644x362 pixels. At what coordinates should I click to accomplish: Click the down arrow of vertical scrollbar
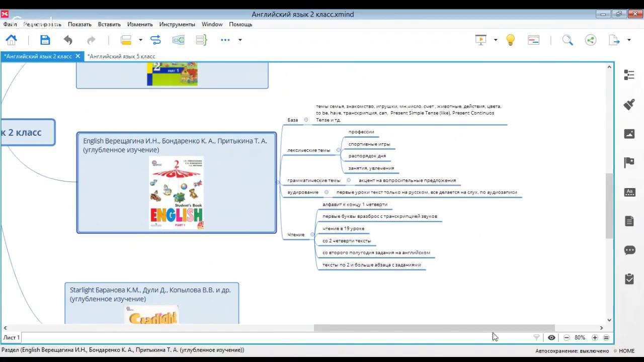click(609, 320)
